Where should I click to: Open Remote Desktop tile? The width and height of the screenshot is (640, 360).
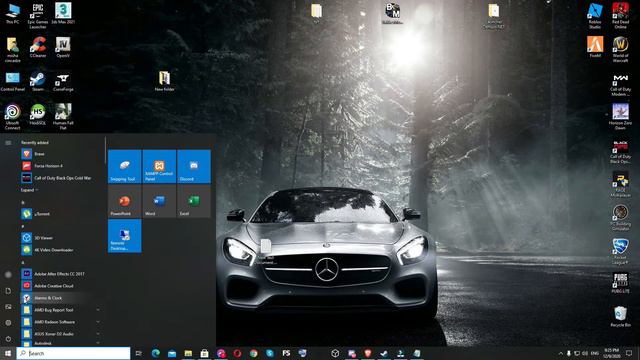coord(124,236)
